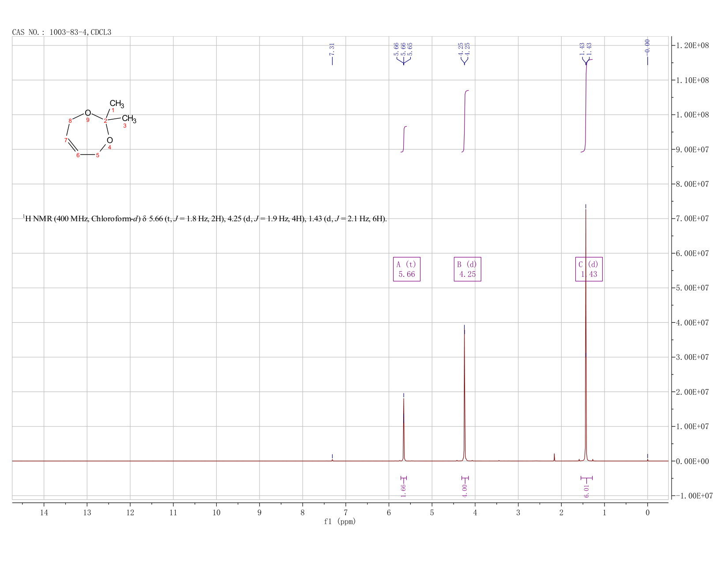Screen dimensions: 728x563
Task: Select the 1.66 integral value label
Action: click(403, 490)
